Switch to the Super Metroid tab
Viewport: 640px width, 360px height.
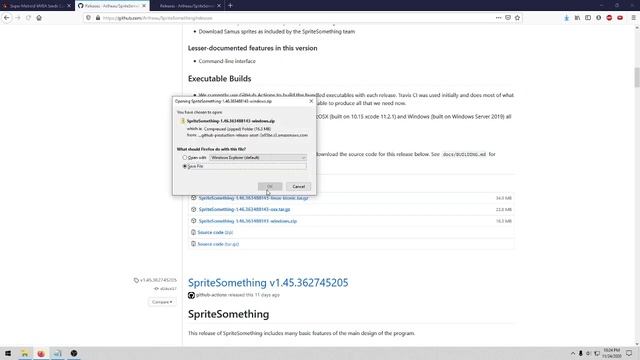(35, 6)
